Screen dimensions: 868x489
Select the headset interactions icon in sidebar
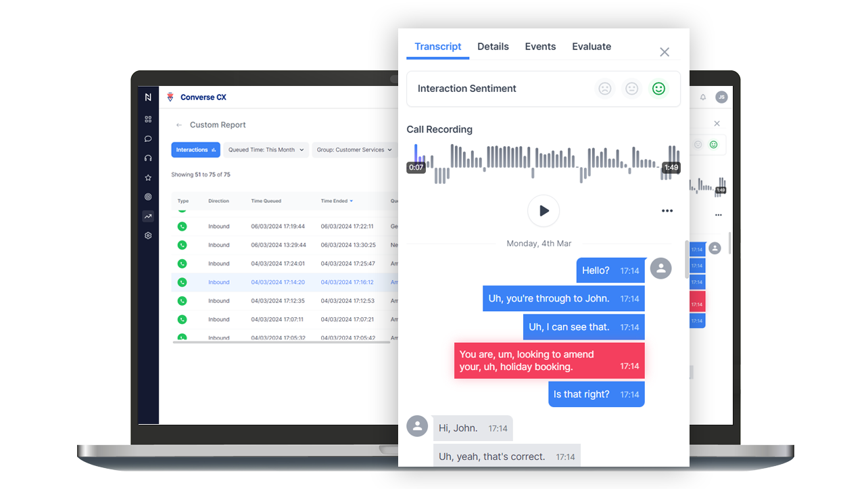pyautogui.click(x=148, y=158)
